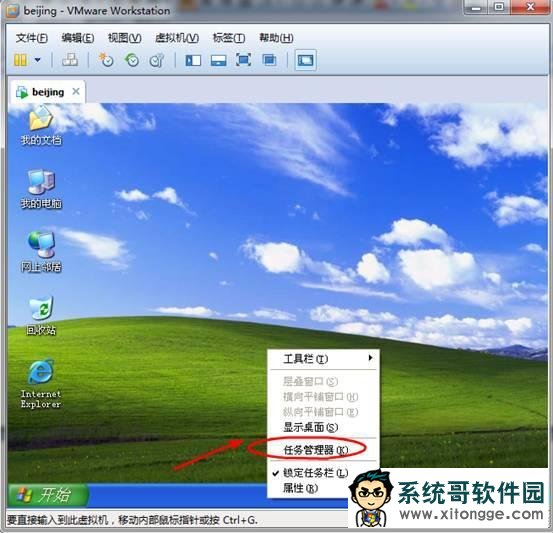Open snapshot manager wrench-clock icon

pos(157,60)
